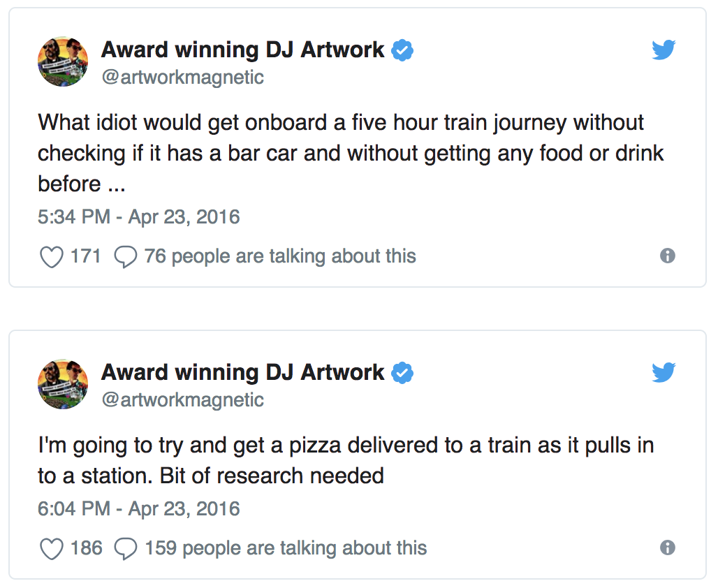Click verified badge in second tweet header
Viewport: 711px width, 588px height.
(402, 373)
